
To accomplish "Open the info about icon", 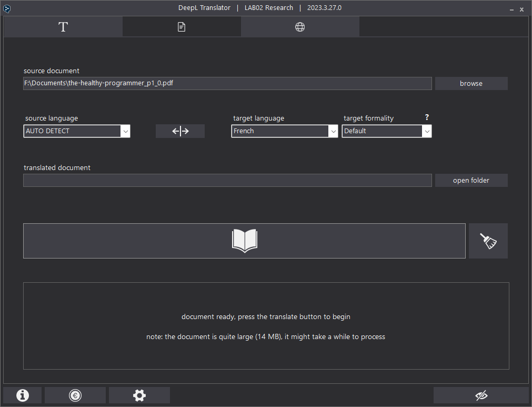I will [23, 395].
